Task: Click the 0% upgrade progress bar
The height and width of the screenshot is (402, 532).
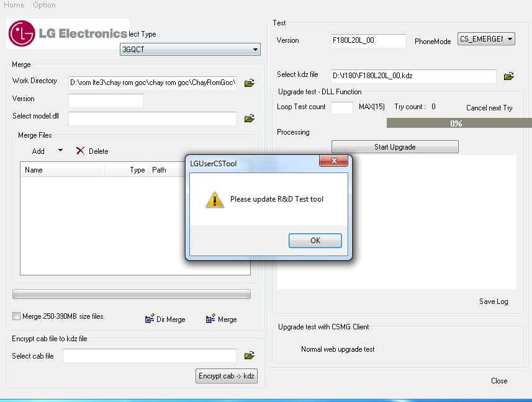Action: [459, 123]
